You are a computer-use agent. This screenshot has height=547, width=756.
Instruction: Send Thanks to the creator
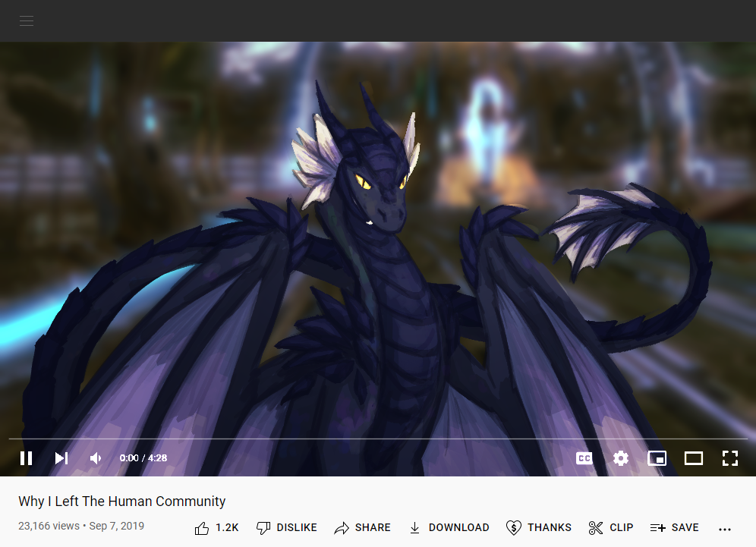[539, 527]
